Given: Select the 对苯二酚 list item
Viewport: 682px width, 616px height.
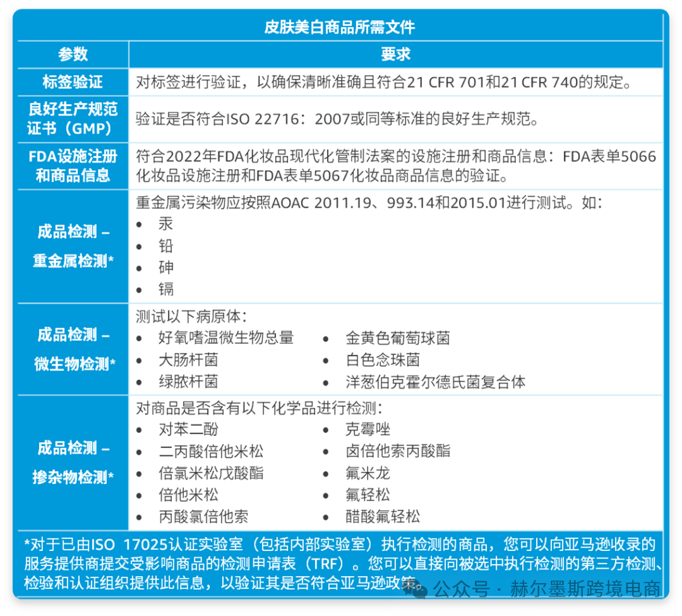Looking at the screenshot, I should tap(188, 430).
